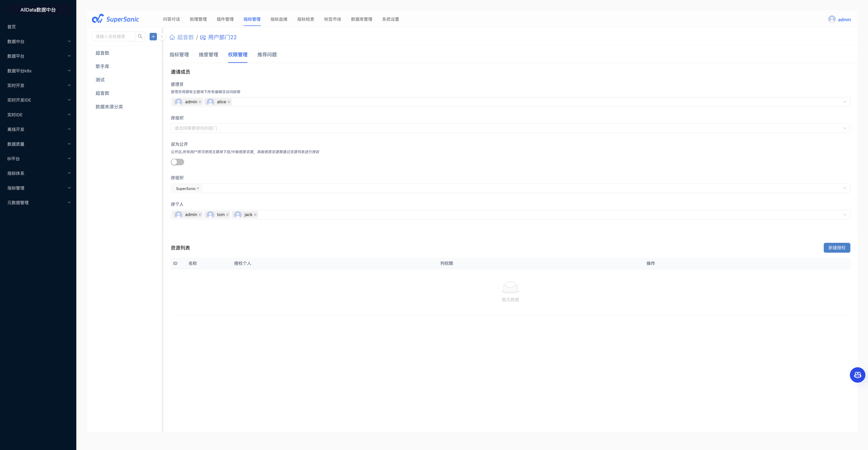Click 新建授权 button
The width and height of the screenshot is (868, 450).
(837, 248)
